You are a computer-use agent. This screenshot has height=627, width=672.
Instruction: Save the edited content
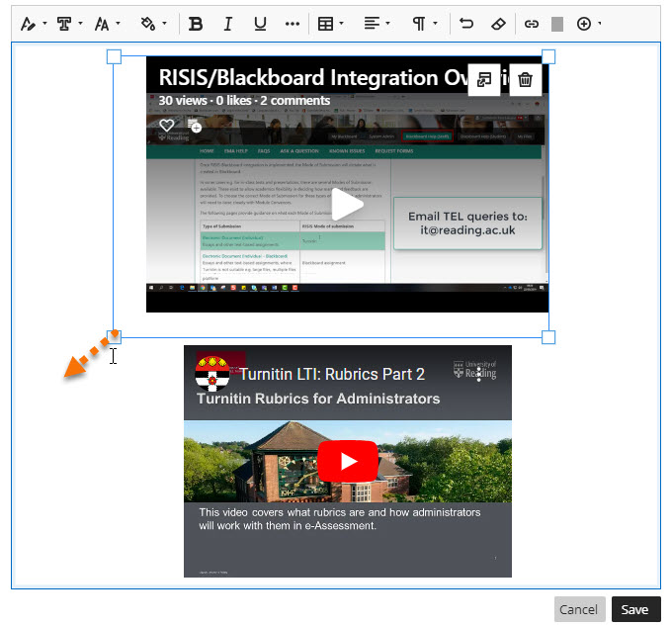635,609
